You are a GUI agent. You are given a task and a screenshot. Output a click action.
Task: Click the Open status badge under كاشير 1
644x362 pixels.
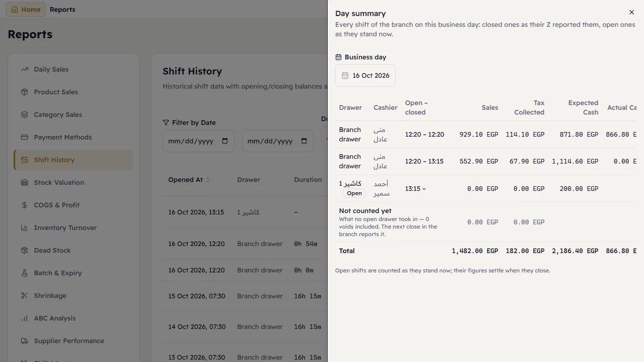pos(354,193)
